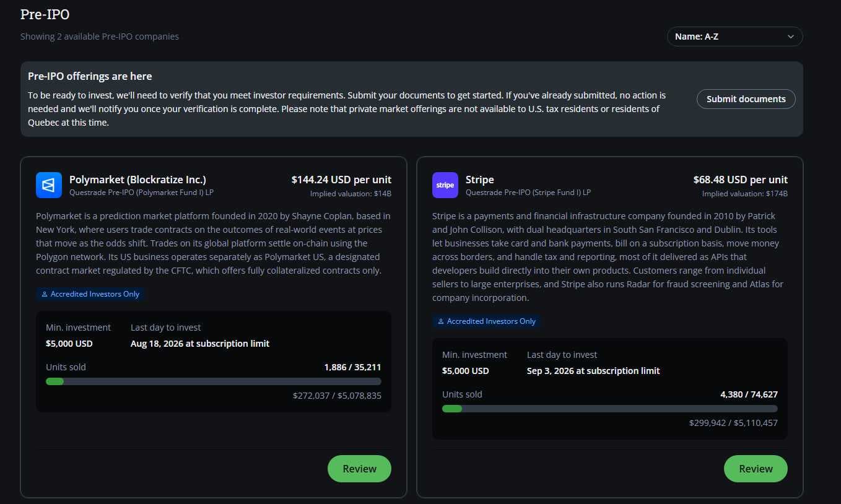
Task: Click 'Aug 18, 2026 at subscription limit' date
Action: (x=200, y=344)
